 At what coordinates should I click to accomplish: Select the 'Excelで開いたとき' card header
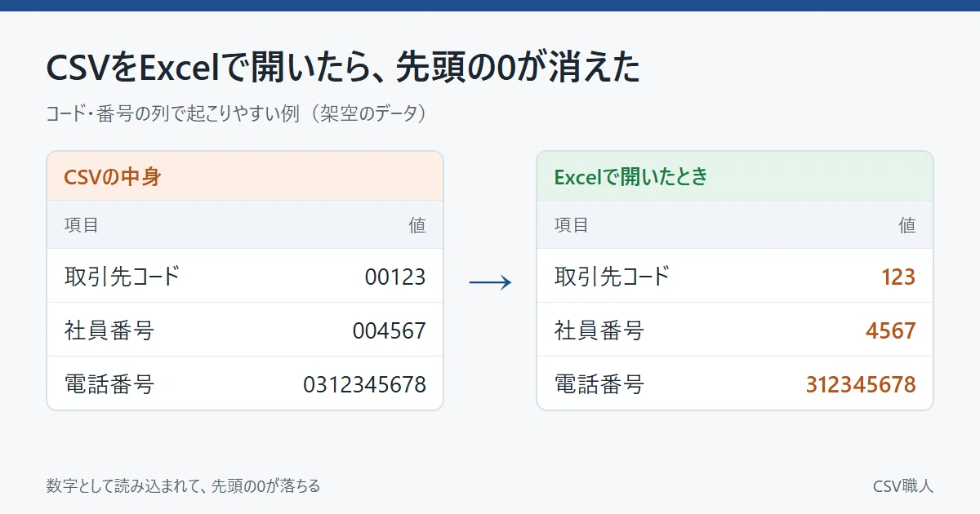click(x=735, y=176)
